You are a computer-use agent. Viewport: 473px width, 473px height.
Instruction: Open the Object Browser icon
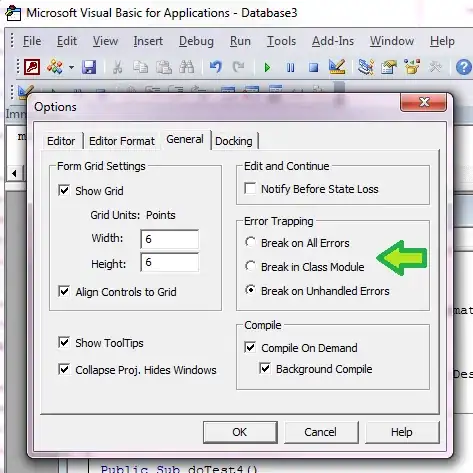[x=412, y=67]
